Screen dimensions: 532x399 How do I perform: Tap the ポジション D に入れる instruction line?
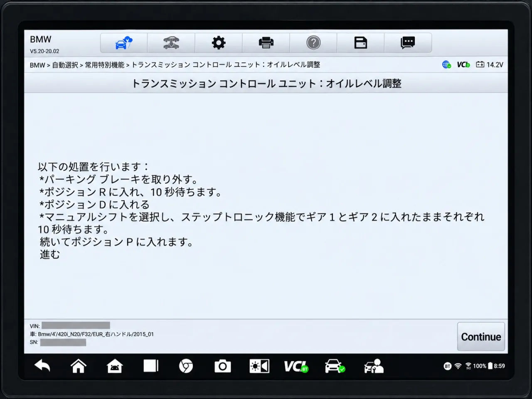tap(94, 204)
